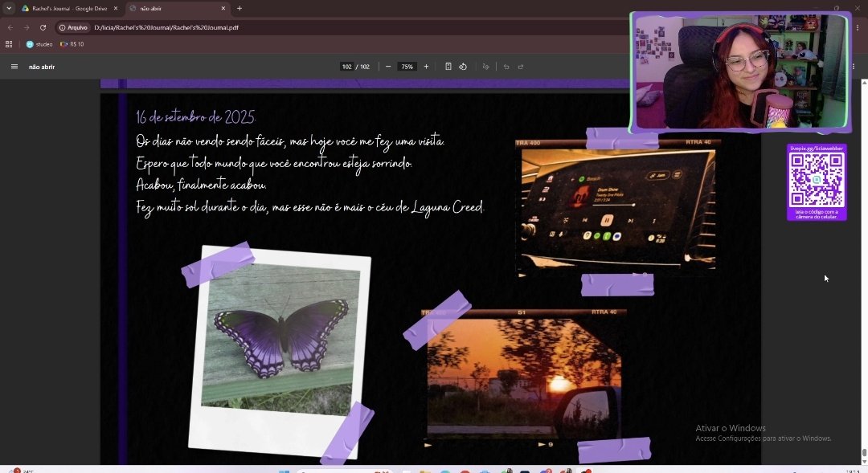Image resolution: width=868 pixels, height=473 pixels.
Task: Reload the current PDF page
Action: point(43,27)
